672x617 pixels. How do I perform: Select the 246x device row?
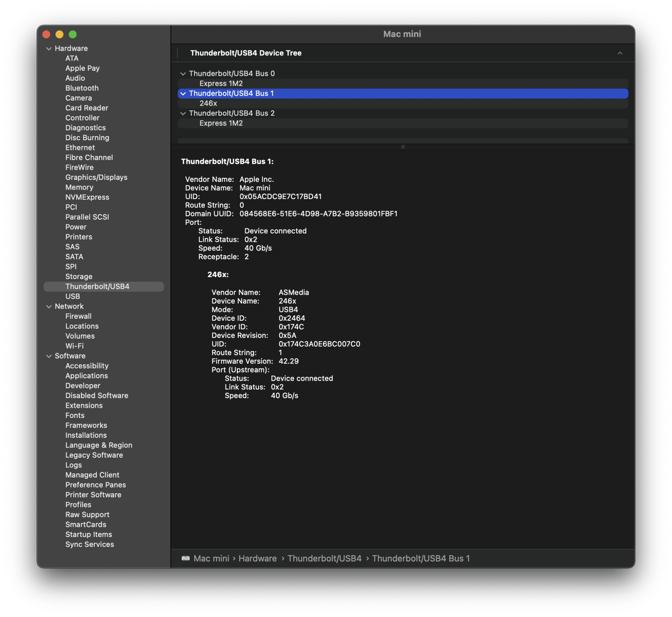pos(208,104)
